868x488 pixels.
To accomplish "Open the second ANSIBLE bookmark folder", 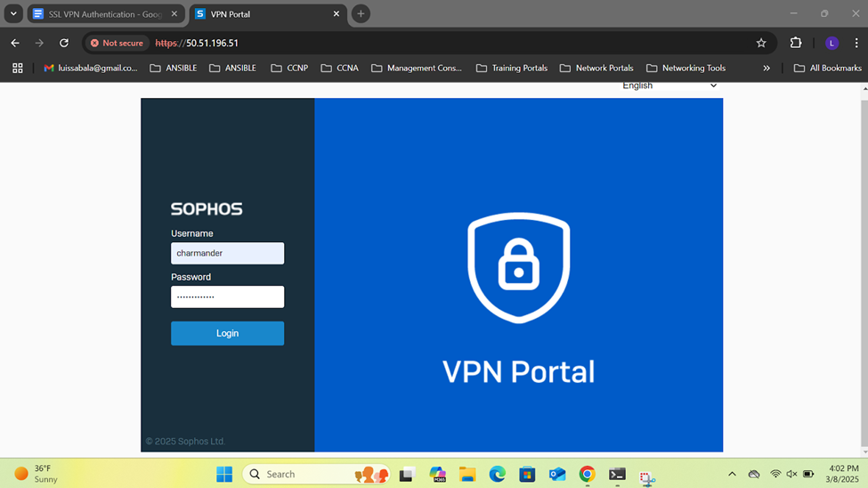I will tap(232, 69).
